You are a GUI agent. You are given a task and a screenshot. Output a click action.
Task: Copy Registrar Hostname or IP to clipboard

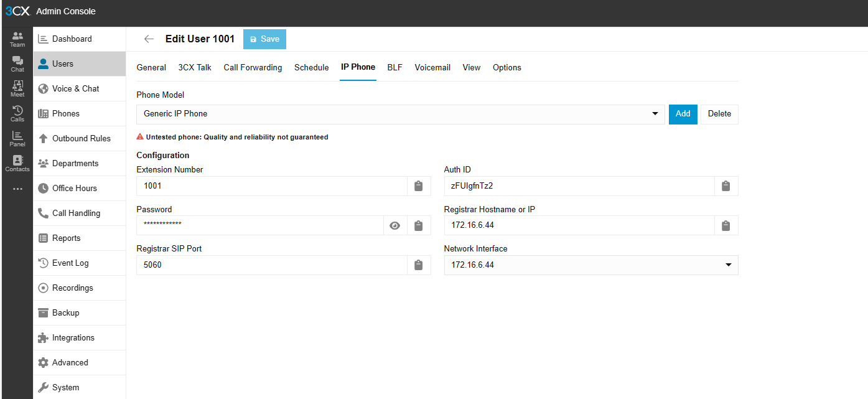tap(726, 226)
